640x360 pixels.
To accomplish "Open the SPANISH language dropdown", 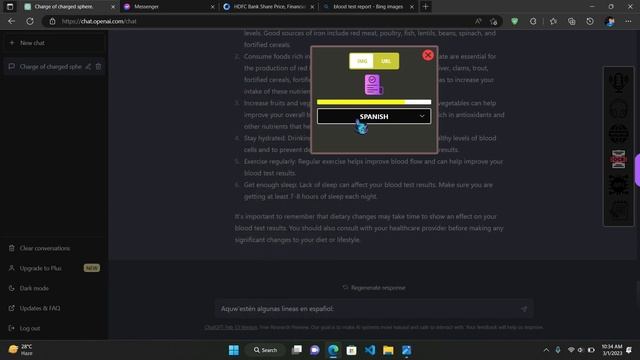I will 374,116.
